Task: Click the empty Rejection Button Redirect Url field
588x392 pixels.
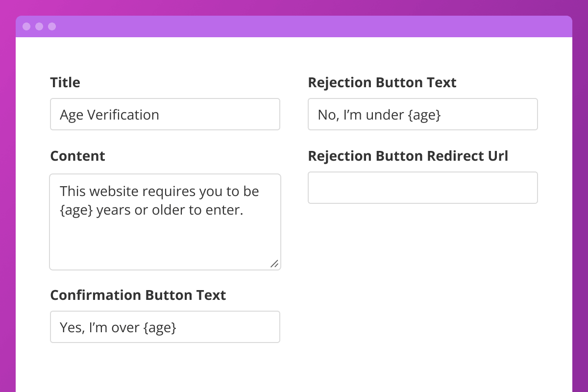Action: point(422,188)
